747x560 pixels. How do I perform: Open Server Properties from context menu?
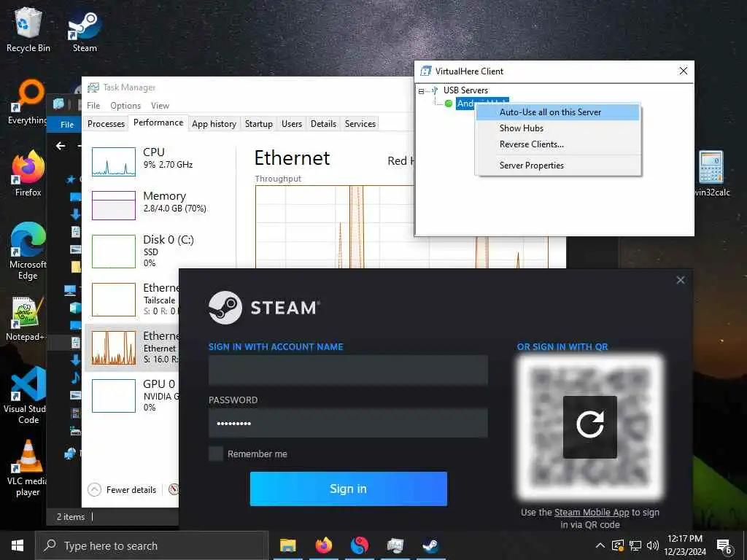point(558,166)
